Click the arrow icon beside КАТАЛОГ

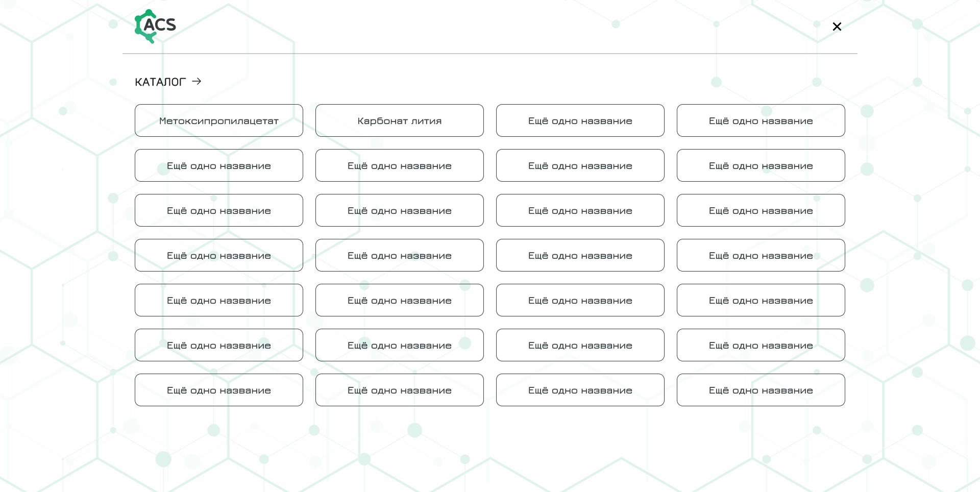(x=197, y=82)
